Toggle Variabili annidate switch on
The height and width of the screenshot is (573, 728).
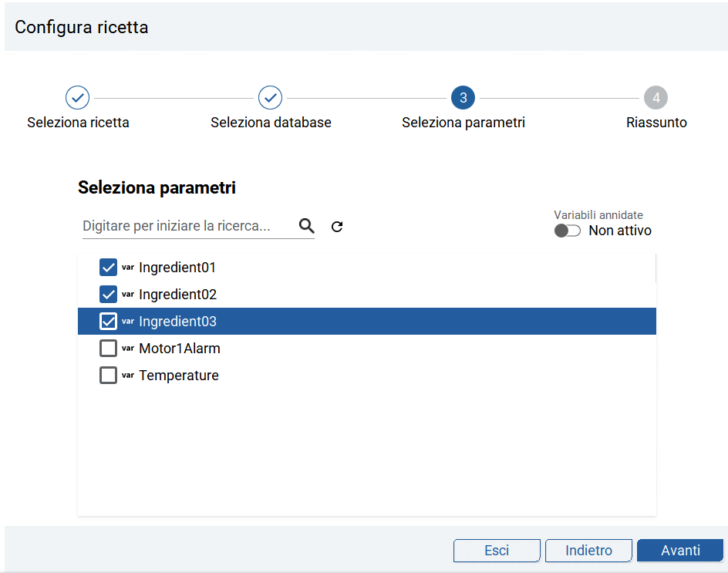coord(568,231)
